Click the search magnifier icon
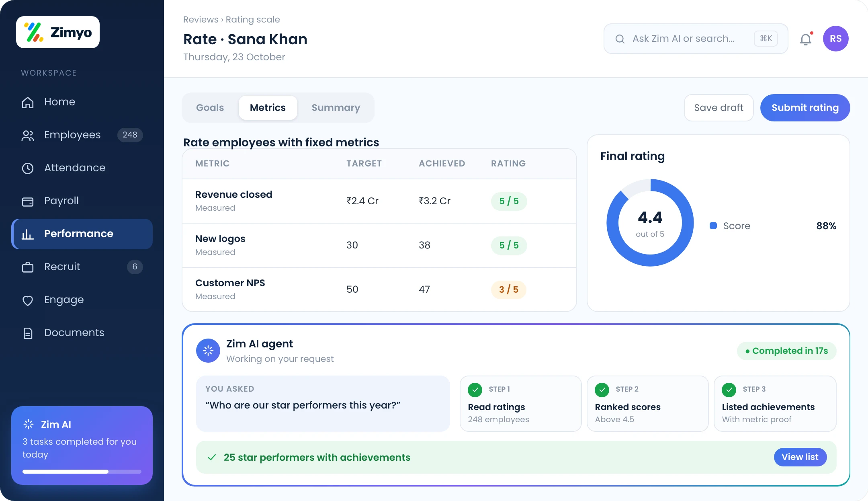Viewport: 868px width, 501px height. tap(620, 39)
